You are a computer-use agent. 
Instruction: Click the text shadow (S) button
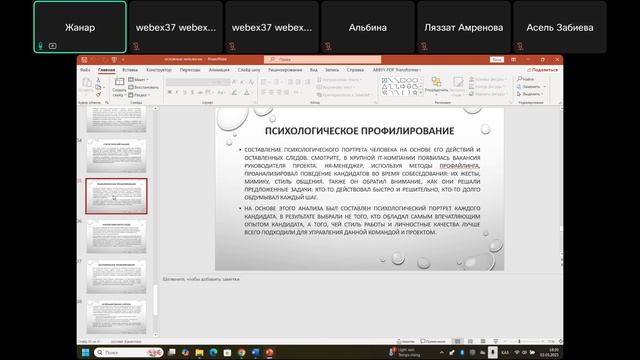192,93
